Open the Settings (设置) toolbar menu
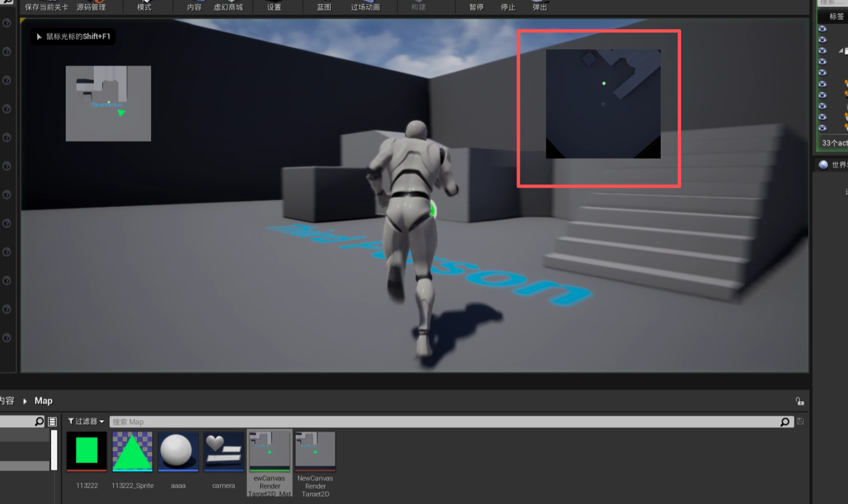 (x=274, y=7)
